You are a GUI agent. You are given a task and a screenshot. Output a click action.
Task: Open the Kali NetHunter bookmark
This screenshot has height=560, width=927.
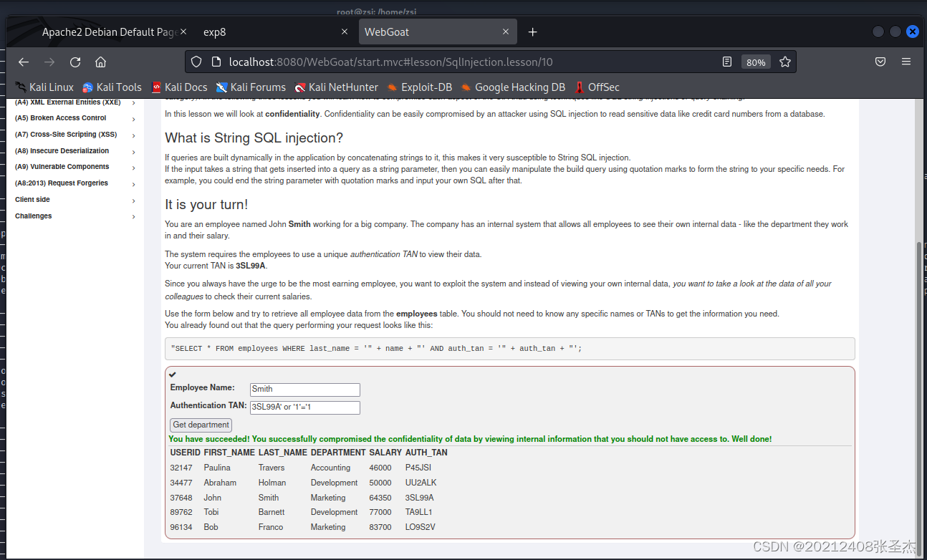pyautogui.click(x=336, y=87)
